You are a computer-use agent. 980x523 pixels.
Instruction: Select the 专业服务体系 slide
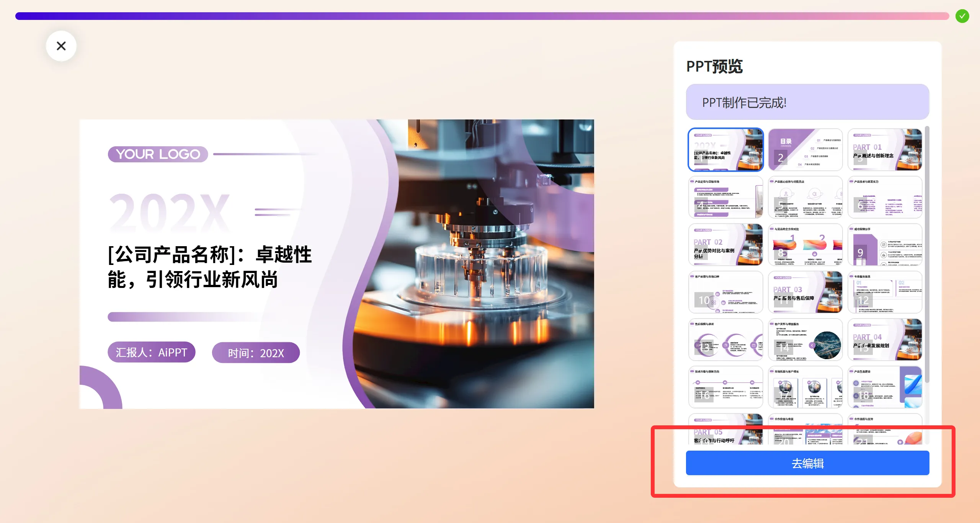885,292
